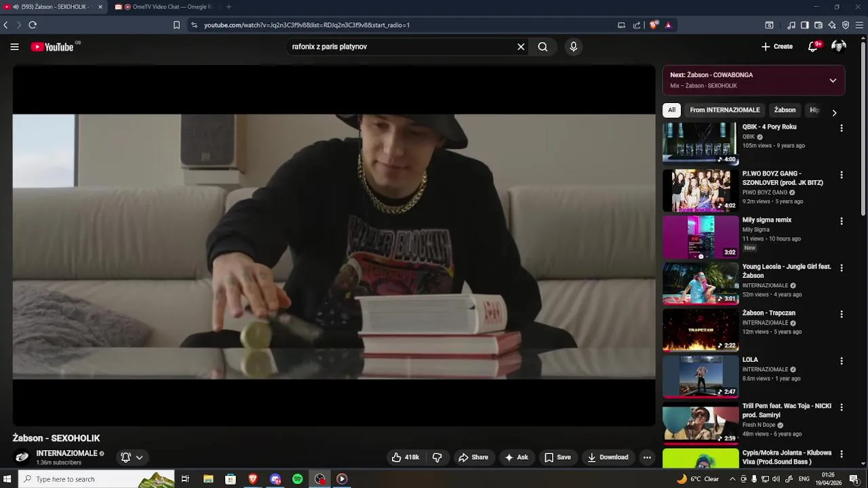Open Windows notification center
868x488 pixels.
[x=854, y=479]
